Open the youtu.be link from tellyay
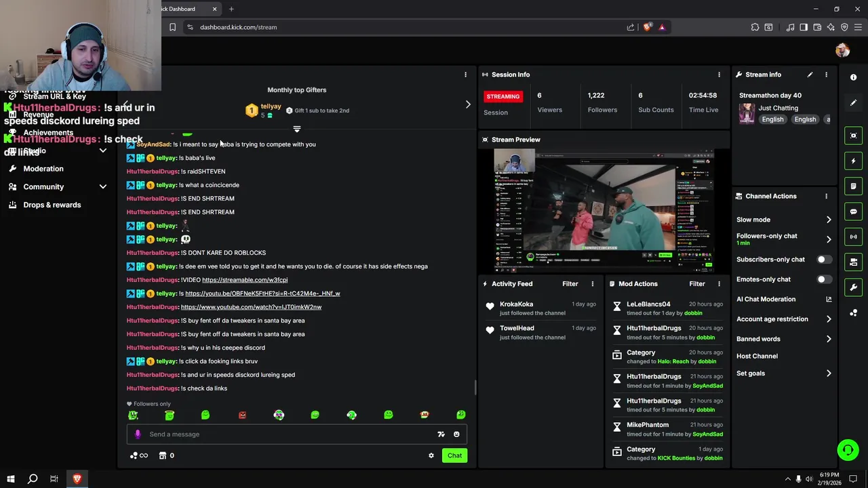The image size is (868, 488). pos(262,293)
